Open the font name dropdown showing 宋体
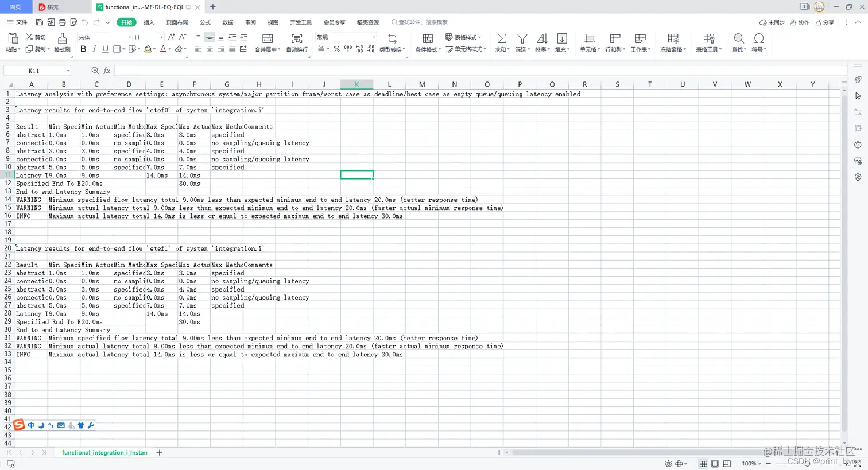The width and height of the screenshot is (868, 470). click(x=104, y=37)
